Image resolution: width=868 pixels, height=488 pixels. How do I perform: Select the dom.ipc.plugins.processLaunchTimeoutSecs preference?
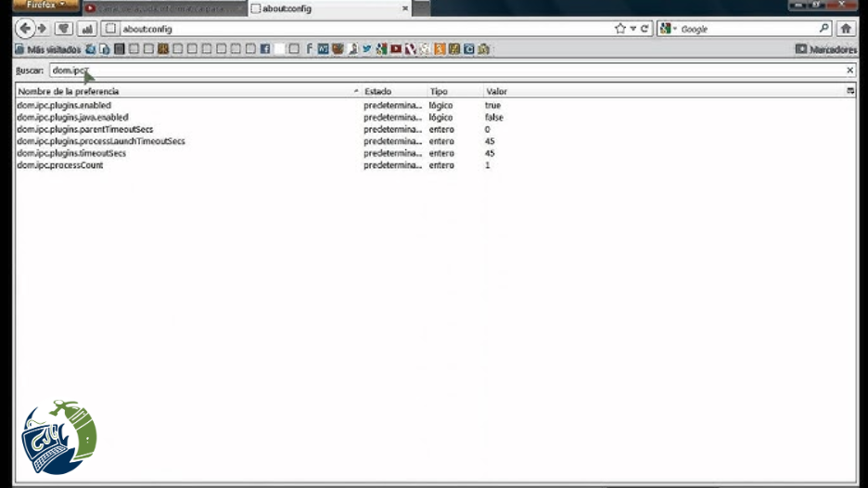(435, 141)
